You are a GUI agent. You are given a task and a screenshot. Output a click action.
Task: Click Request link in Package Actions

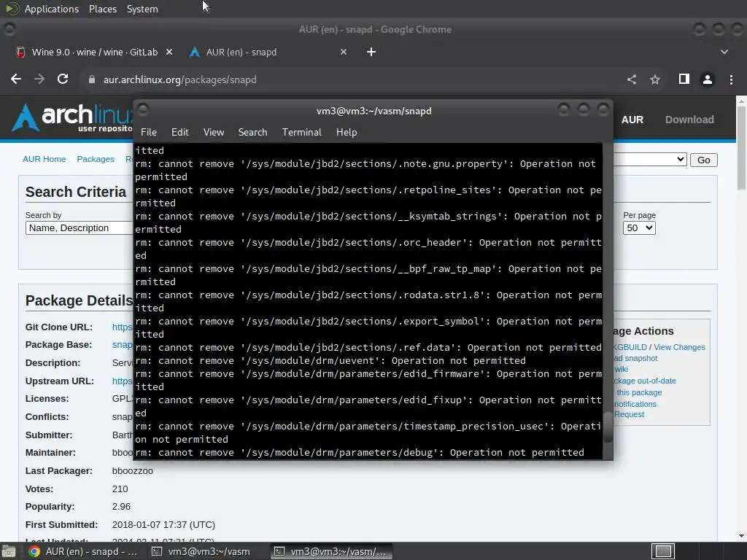(629, 414)
